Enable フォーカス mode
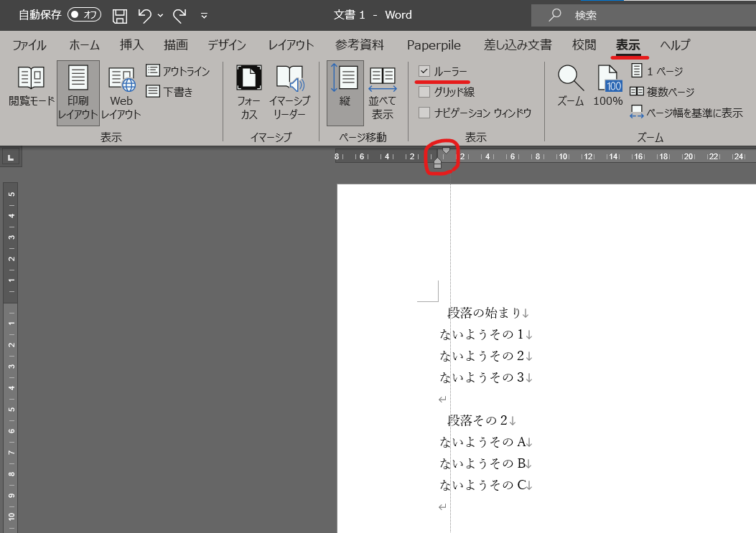 pyautogui.click(x=249, y=93)
